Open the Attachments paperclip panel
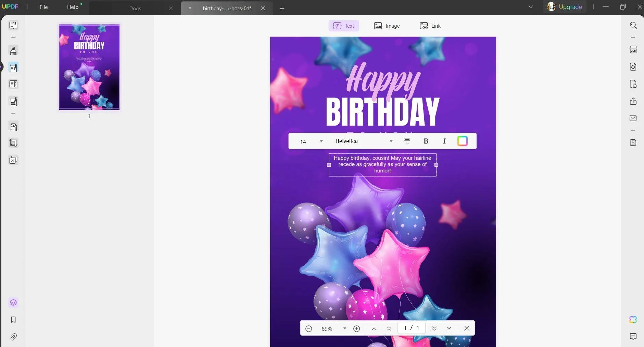 (x=13, y=337)
